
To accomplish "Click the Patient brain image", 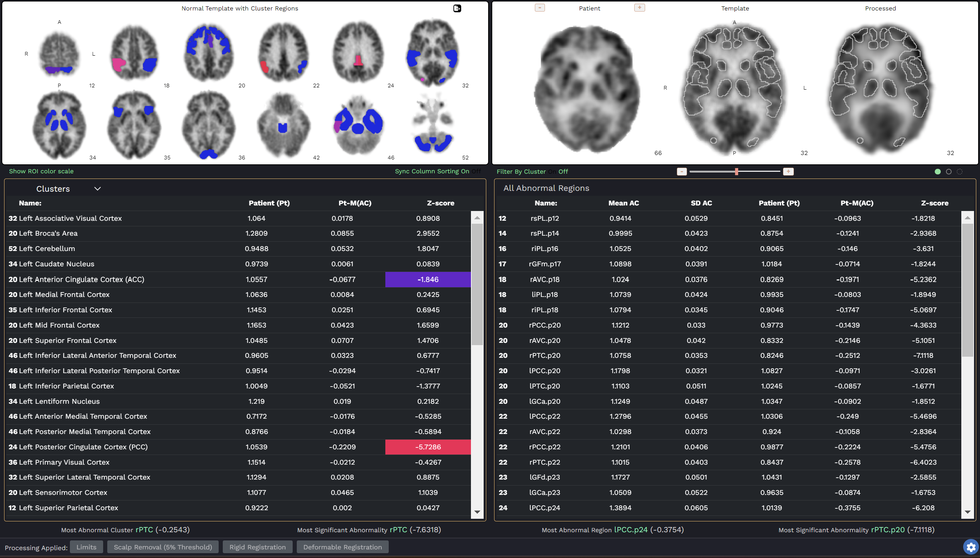I will 588,89.
